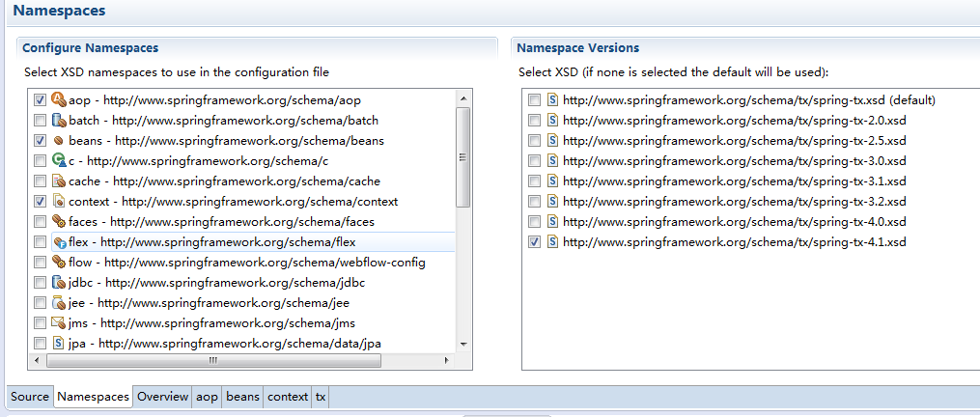Screen dimensions: 980x417
Task: Uncheck the beans namespace checkbox
Action: point(40,141)
